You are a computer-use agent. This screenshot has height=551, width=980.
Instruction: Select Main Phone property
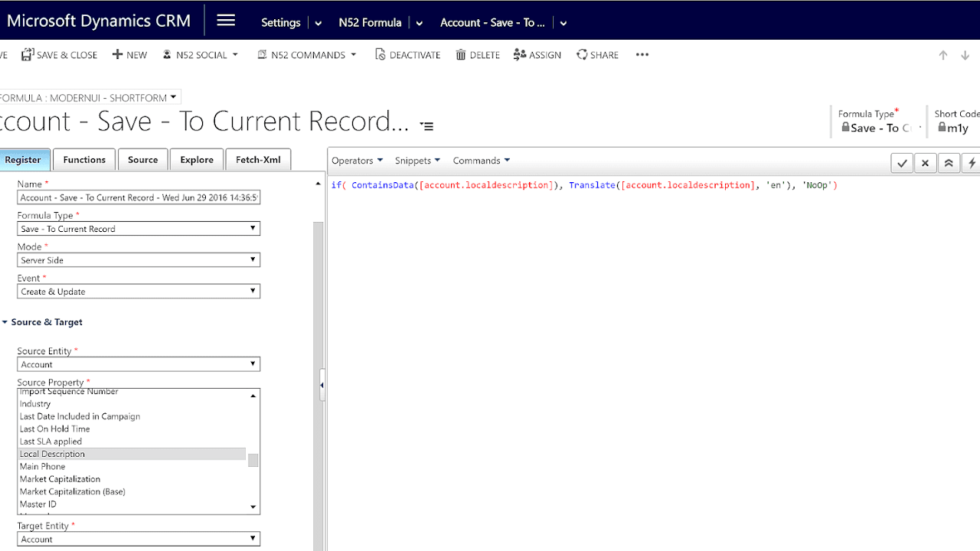pos(132,467)
